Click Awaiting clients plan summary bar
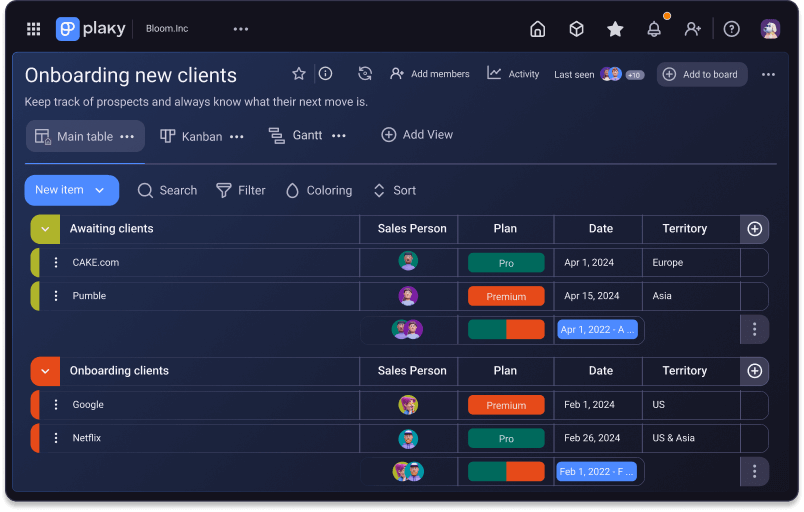Image resolution: width=804 pixels, height=512 pixels. (506, 330)
